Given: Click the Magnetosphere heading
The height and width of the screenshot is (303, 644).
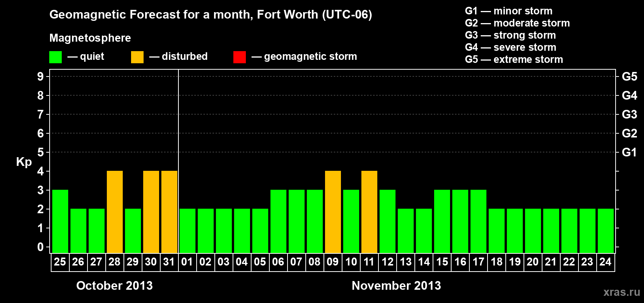Looking at the screenshot, I should (90, 38).
